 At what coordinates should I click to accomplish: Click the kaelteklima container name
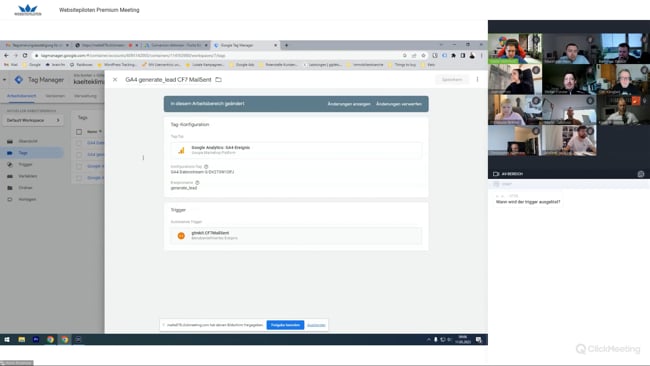[89, 82]
